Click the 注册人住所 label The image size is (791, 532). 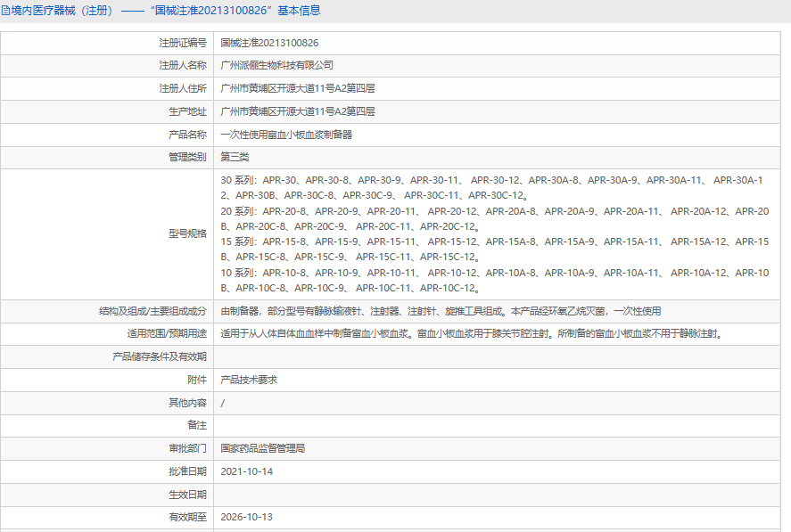[x=183, y=89]
